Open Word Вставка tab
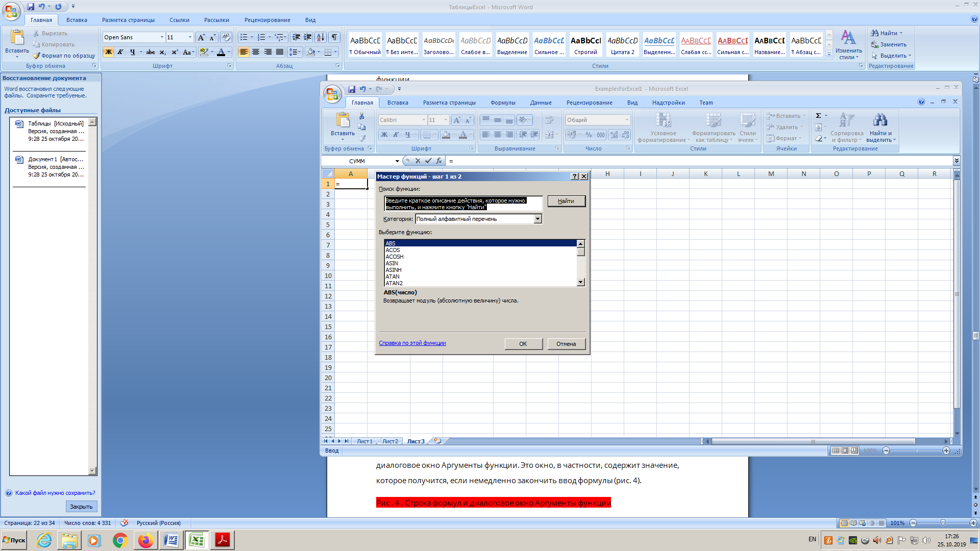980x551 pixels. coord(77,20)
